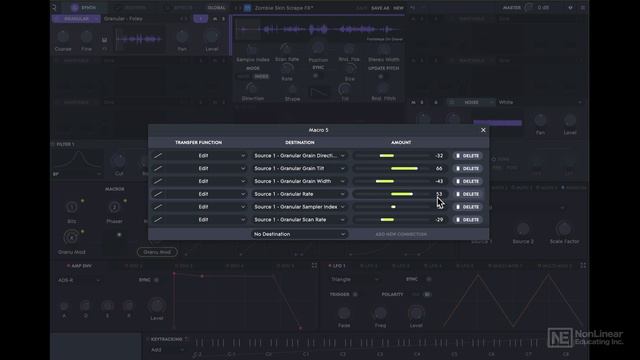
Task: Open Edit transfer function dropdown for Sampler Index
Action: (206, 207)
